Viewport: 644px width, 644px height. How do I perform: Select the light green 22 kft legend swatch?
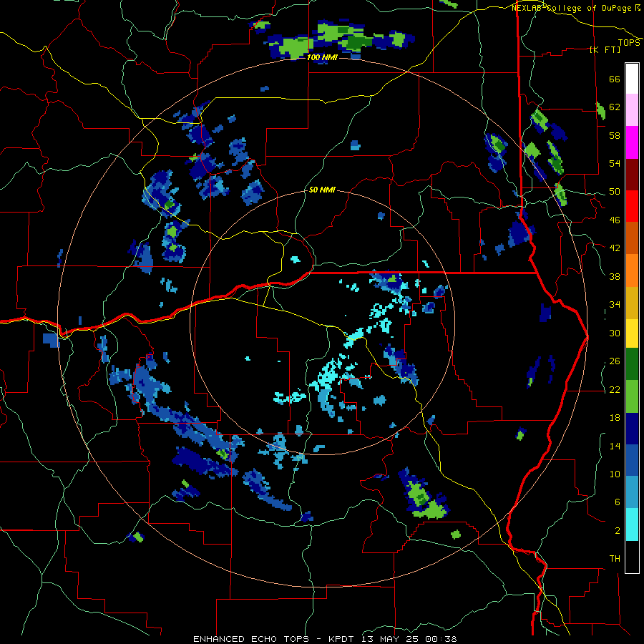(x=632, y=396)
